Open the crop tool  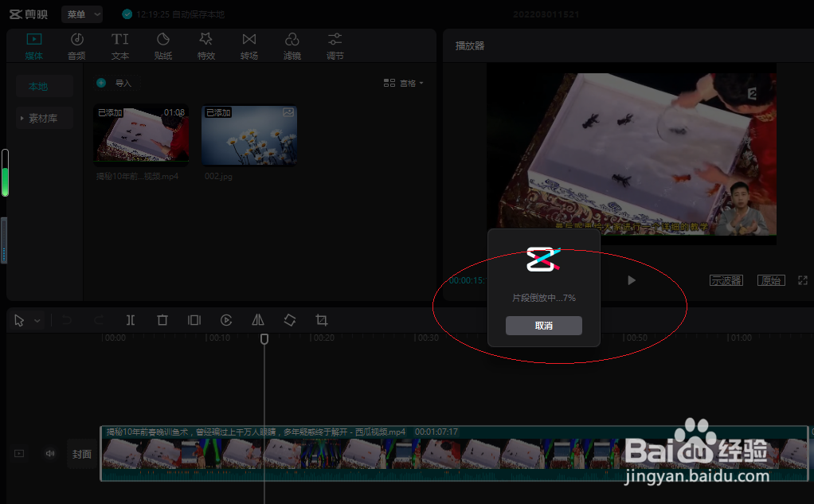pos(321,320)
